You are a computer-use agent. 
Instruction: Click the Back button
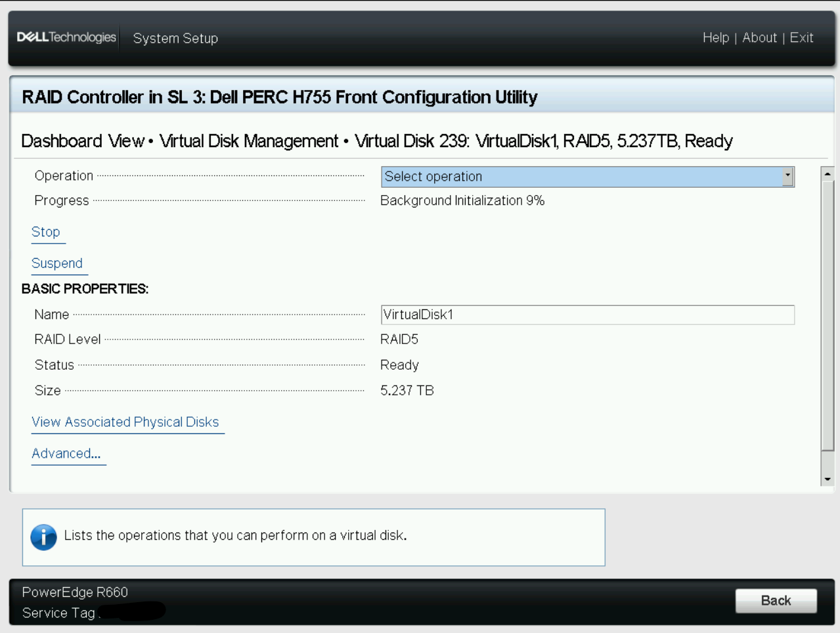pyautogui.click(x=776, y=601)
